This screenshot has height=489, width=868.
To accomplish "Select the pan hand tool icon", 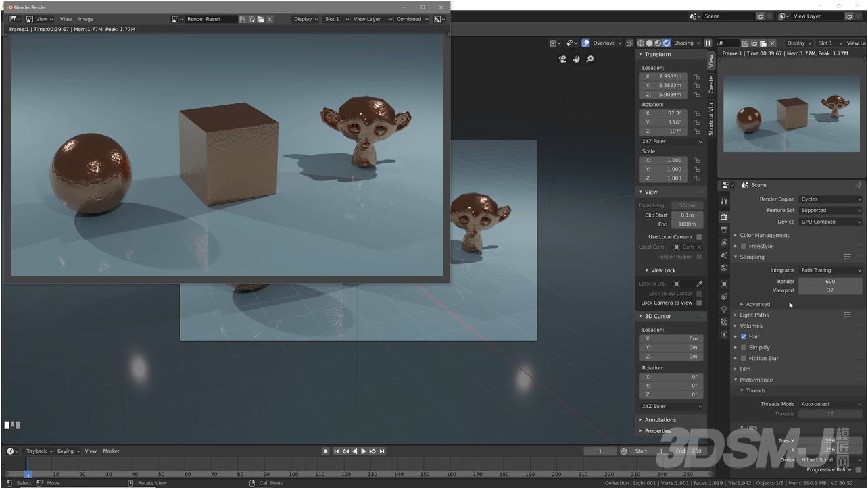I will click(577, 59).
